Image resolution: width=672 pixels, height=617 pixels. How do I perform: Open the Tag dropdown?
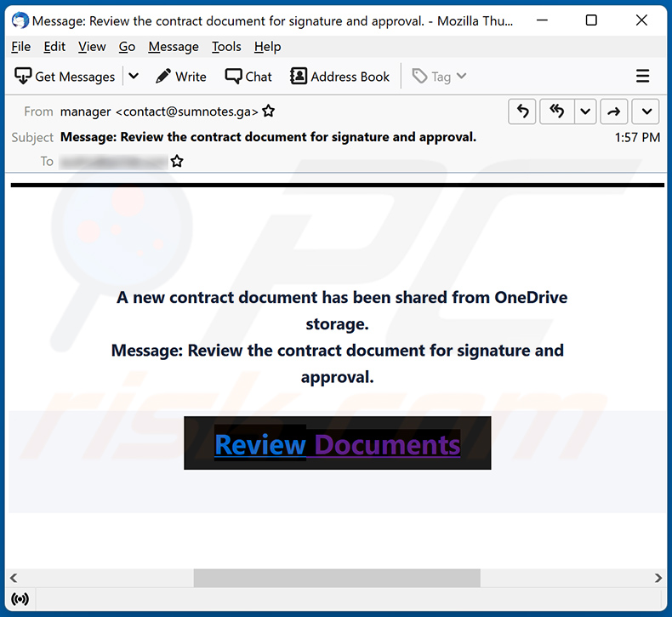point(439,77)
